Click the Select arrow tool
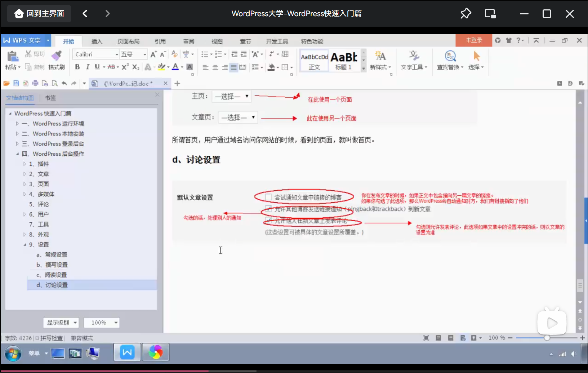 [x=476, y=60]
